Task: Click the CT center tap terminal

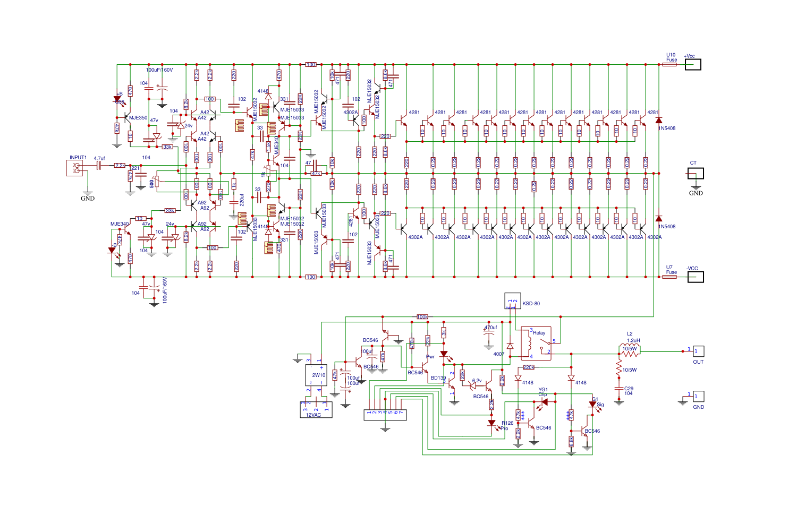Action: 696,173
